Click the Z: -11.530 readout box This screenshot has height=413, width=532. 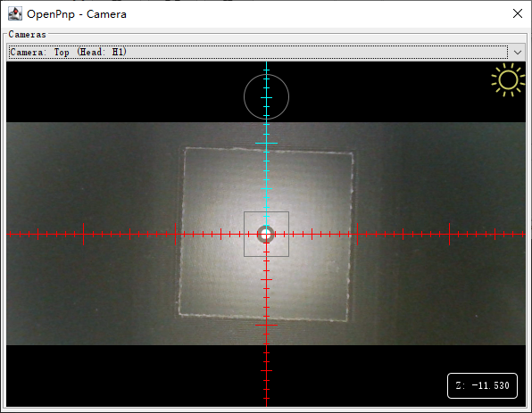[x=482, y=385]
